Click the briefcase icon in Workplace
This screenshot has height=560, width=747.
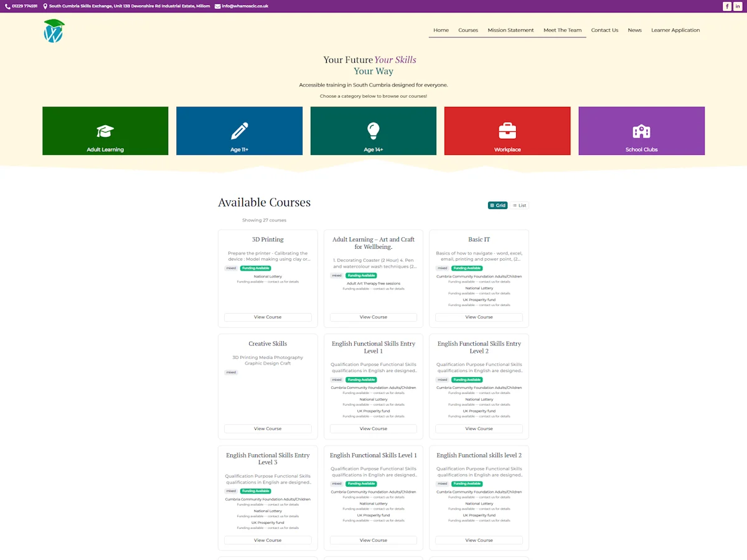(x=507, y=131)
